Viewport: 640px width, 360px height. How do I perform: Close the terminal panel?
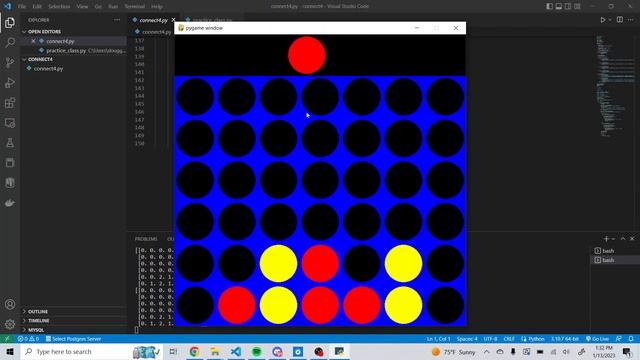pos(632,239)
